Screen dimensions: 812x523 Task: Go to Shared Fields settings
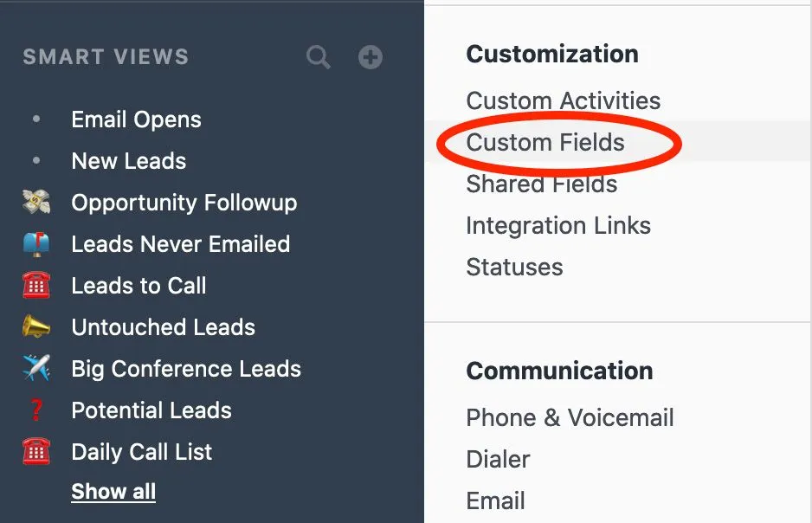pyautogui.click(x=541, y=184)
